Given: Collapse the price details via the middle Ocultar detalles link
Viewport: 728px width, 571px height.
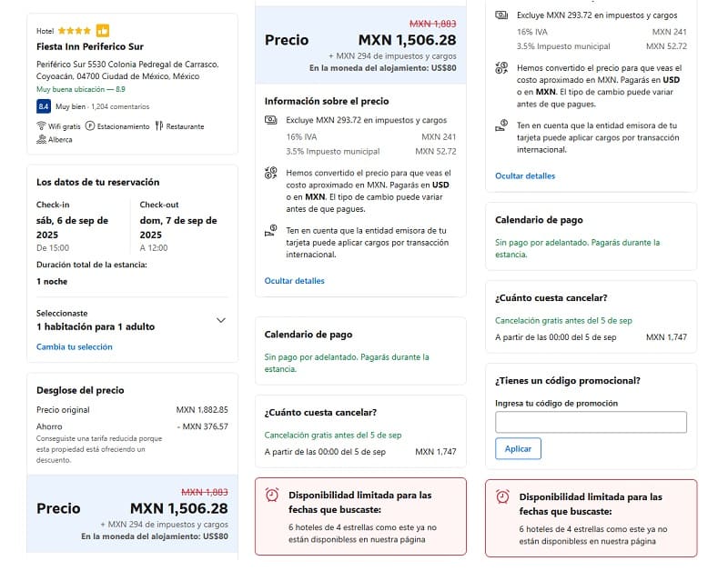Looking at the screenshot, I should tap(294, 281).
